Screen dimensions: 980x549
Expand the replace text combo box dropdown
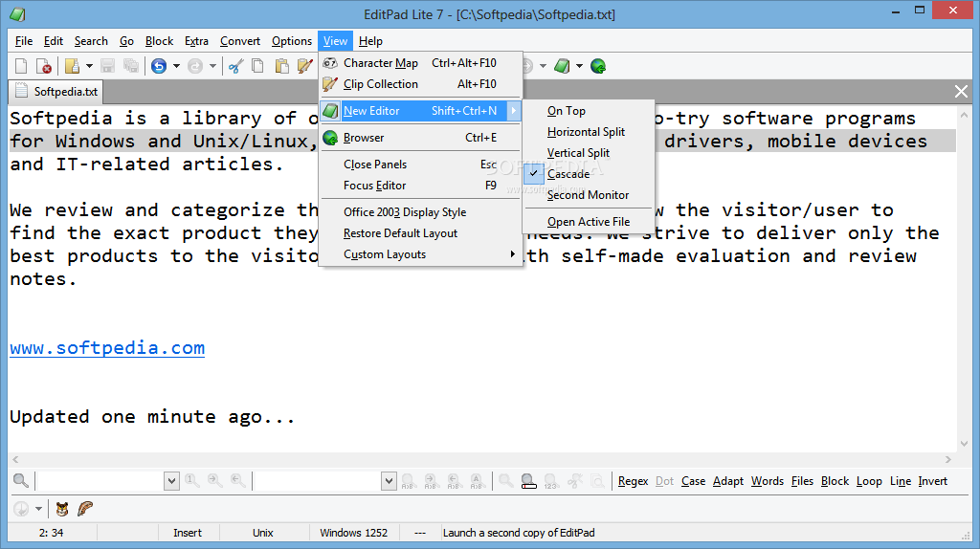[x=389, y=481]
